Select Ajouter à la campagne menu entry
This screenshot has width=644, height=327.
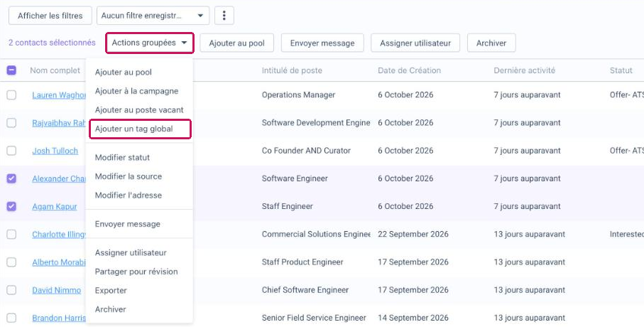tap(136, 91)
